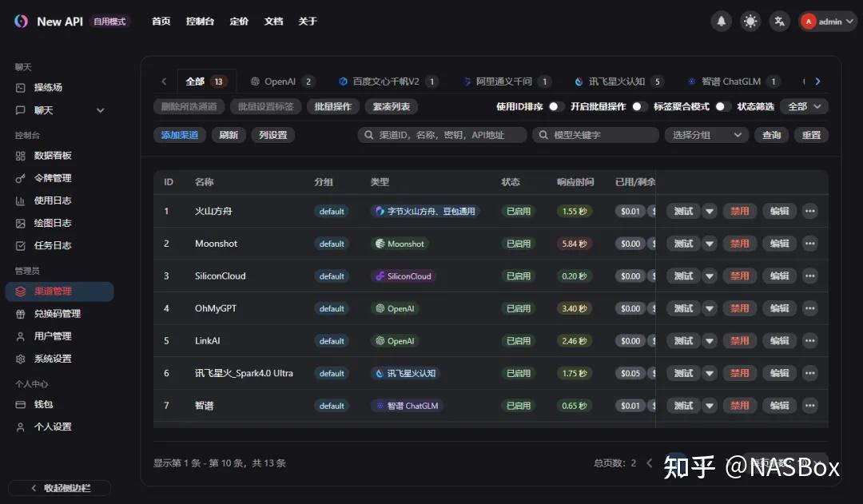Expand the admin user menu
The image size is (863, 504).
pyautogui.click(x=827, y=22)
